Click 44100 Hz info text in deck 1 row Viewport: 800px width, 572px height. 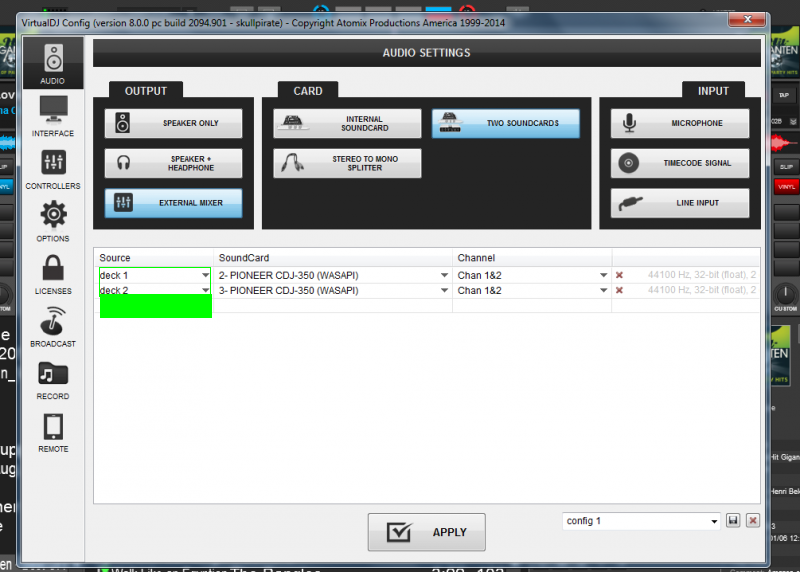702,275
